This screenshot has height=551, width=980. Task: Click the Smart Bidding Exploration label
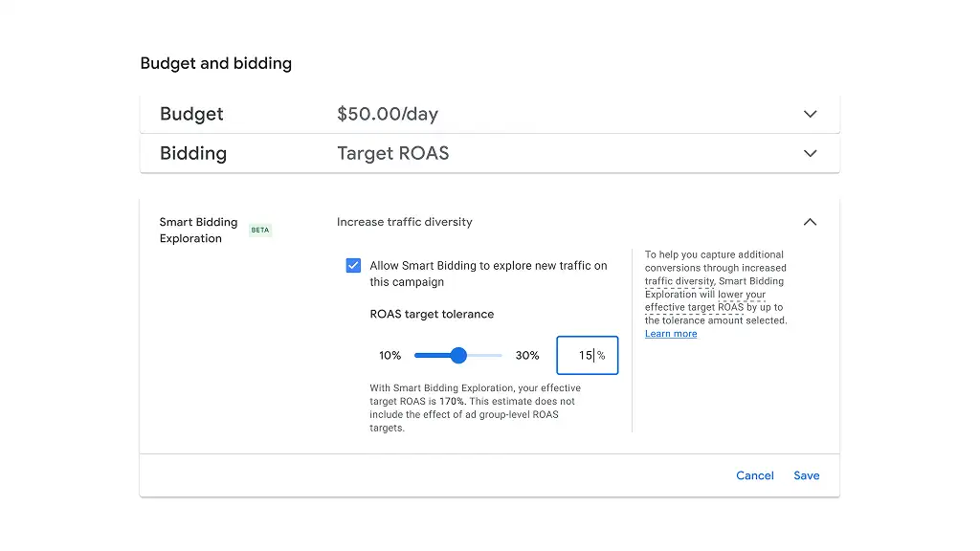(198, 230)
